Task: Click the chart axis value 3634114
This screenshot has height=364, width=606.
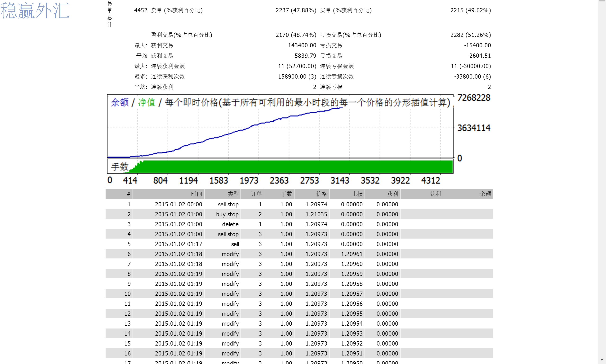Action: click(x=473, y=128)
